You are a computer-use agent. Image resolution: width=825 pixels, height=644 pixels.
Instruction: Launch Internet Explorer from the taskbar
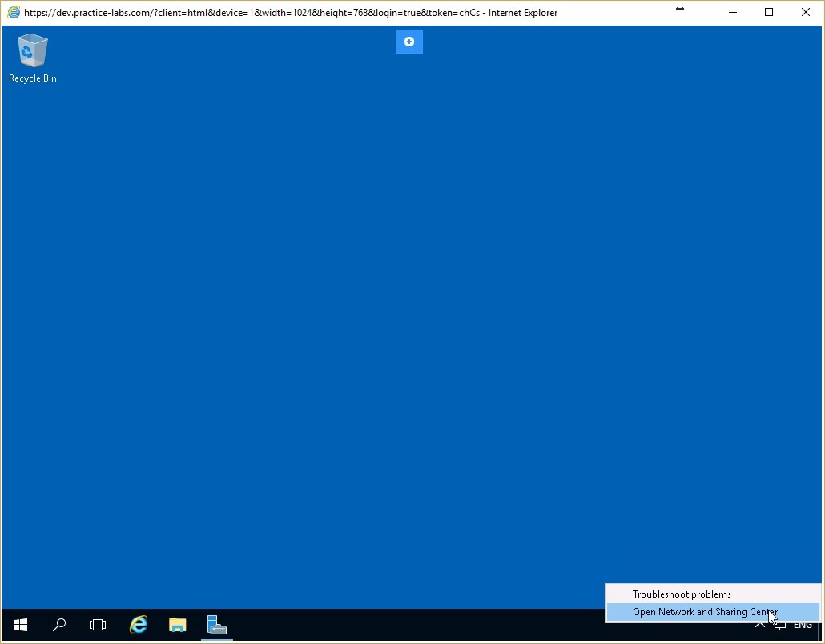pyautogui.click(x=138, y=625)
